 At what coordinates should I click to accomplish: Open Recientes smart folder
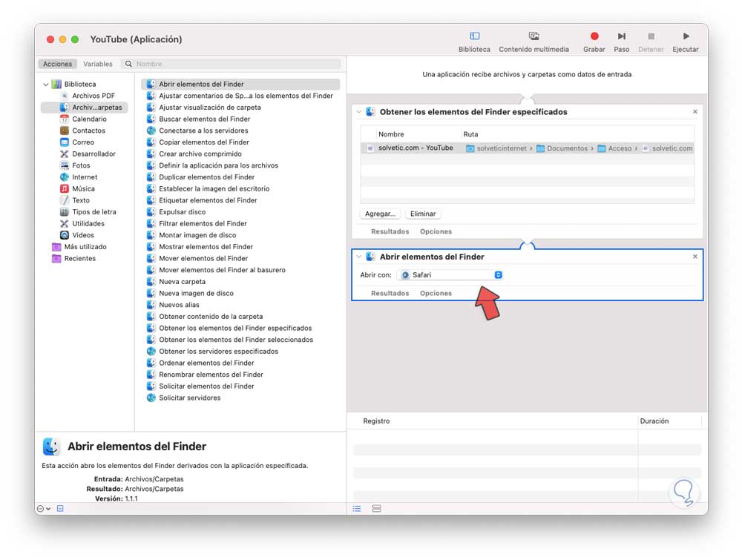click(73, 258)
